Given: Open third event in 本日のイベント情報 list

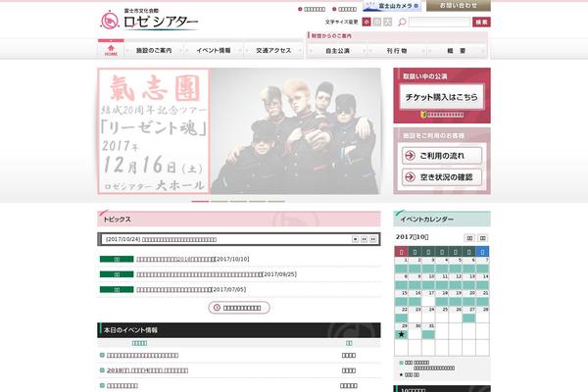Looking at the screenshot, I should [122, 385].
